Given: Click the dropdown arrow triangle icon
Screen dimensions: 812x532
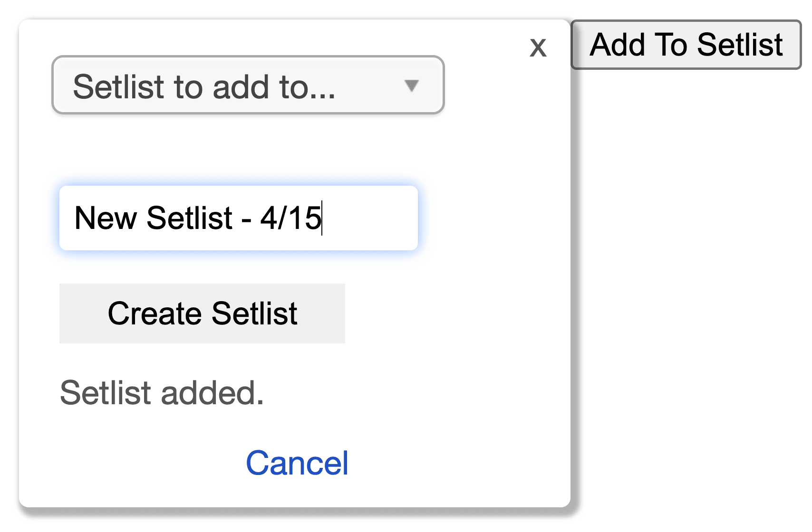Looking at the screenshot, I should 411,85.
